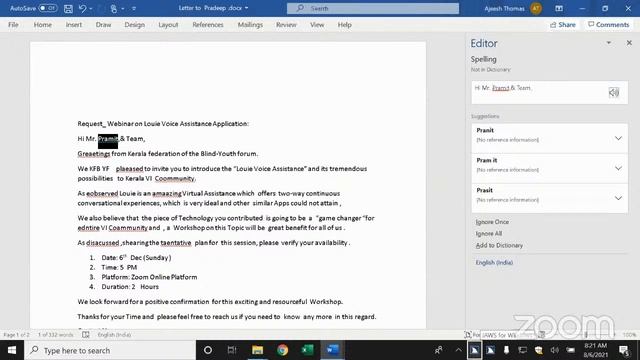The height and width of the screenshot is (360, 640).
Task: Click the Search box in title bar
Action: tap(373, 8)
